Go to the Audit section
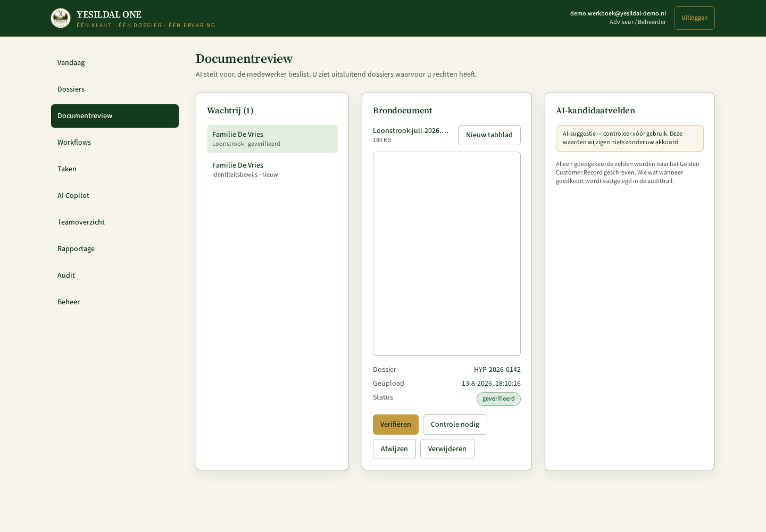The width and height of the screenshot is (766, 532). [115, 276]
